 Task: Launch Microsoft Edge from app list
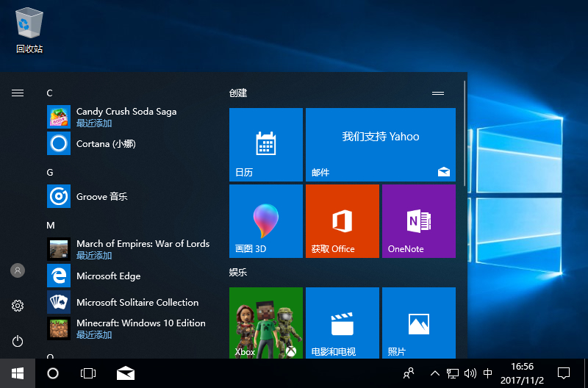(108, 276)
